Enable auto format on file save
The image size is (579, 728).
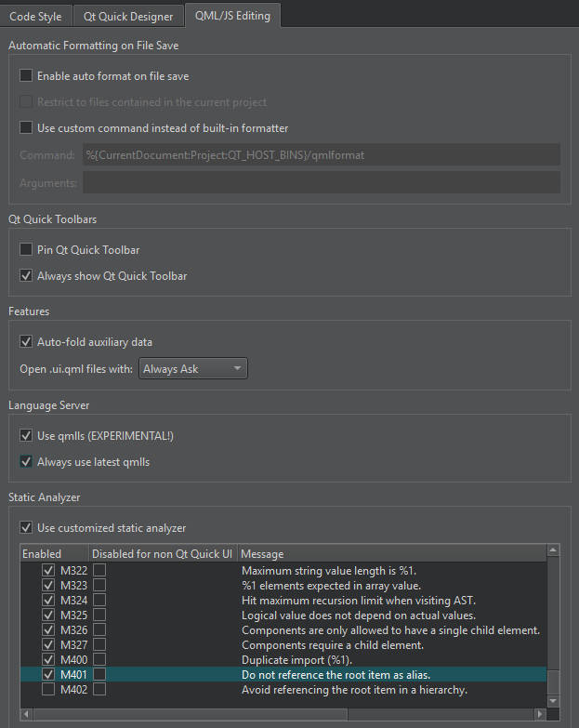[x=26, y=76]
